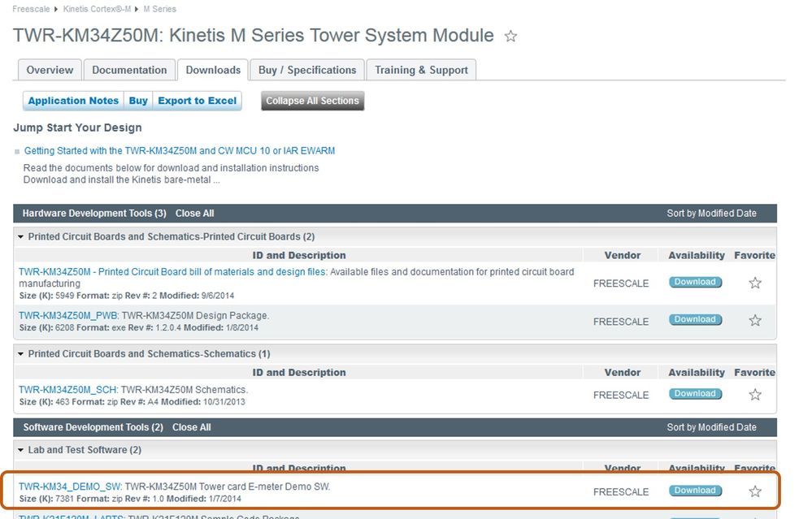This screenshot has width=812, height=519.
Task: Favorite the TWR-KM34Z50M_PWB design package
Action: [x=755, y=320]
